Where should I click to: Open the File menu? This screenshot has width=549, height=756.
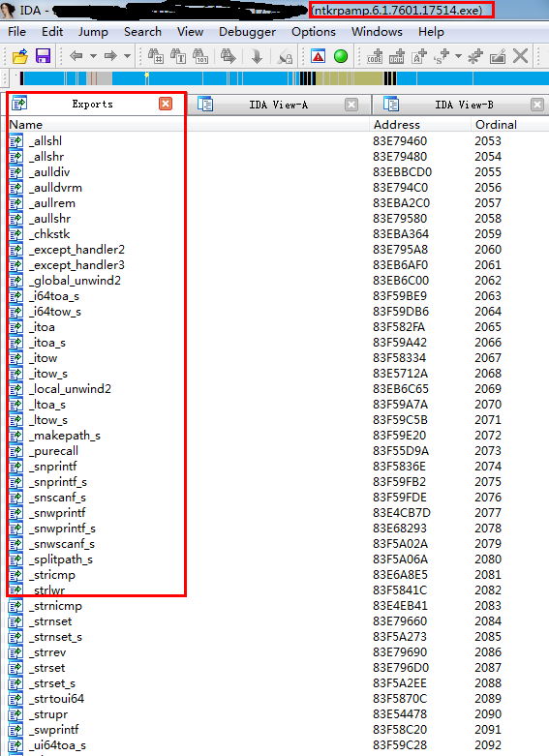pyautogui.click(x=16, y=32)
